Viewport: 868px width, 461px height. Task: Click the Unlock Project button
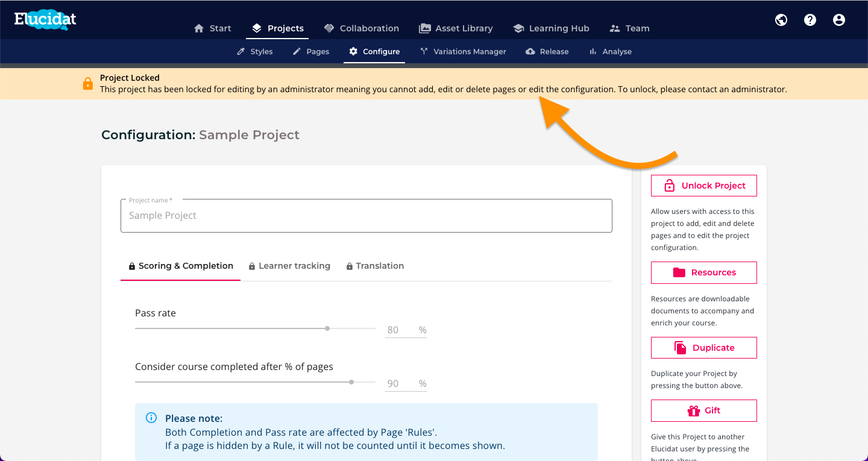click(x=704, y=186)
